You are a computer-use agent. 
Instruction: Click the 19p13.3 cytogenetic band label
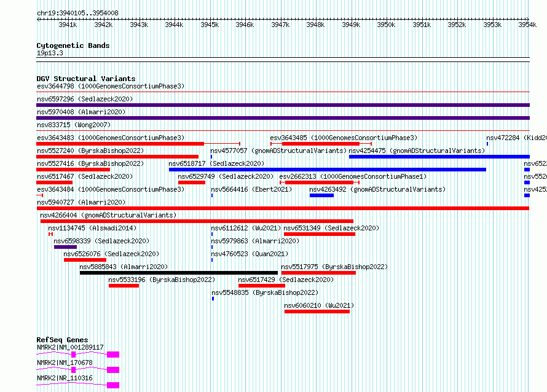50,53
